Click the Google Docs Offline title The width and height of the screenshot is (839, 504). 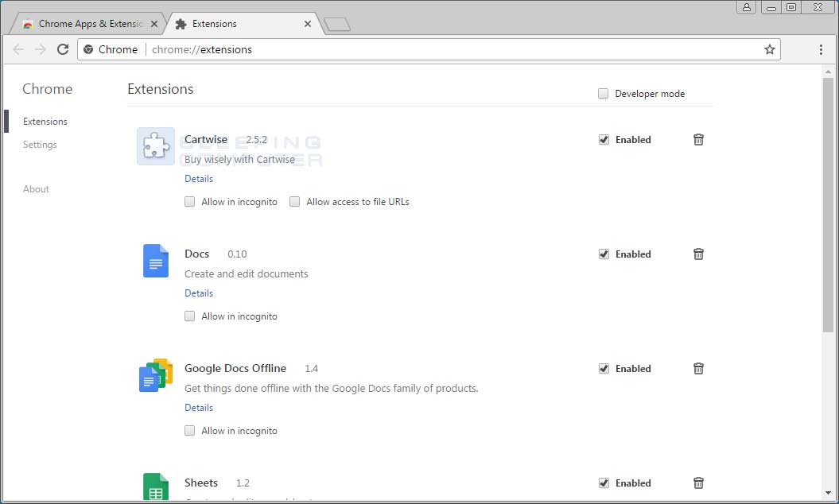[x=235, y=369]
